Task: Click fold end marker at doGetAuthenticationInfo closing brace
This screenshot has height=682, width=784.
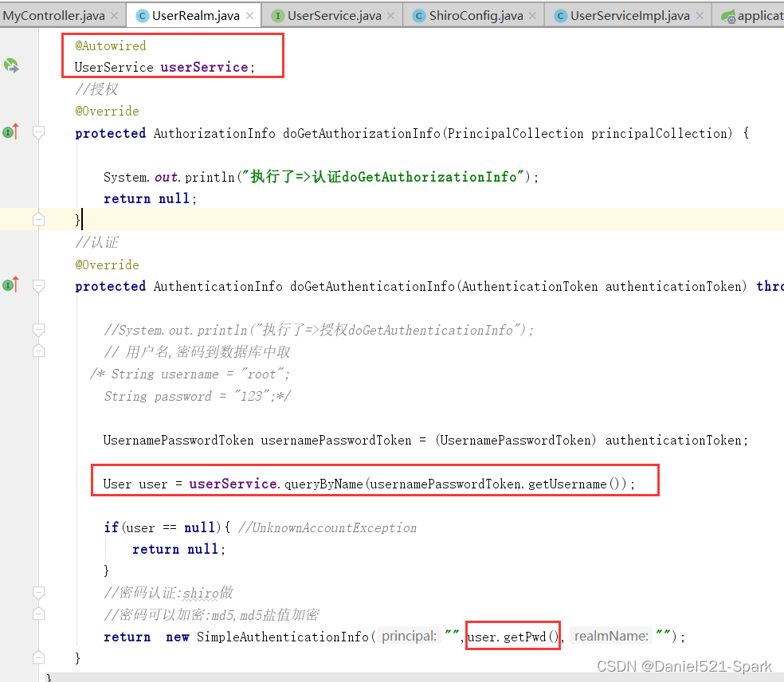Action: point(38,657)
